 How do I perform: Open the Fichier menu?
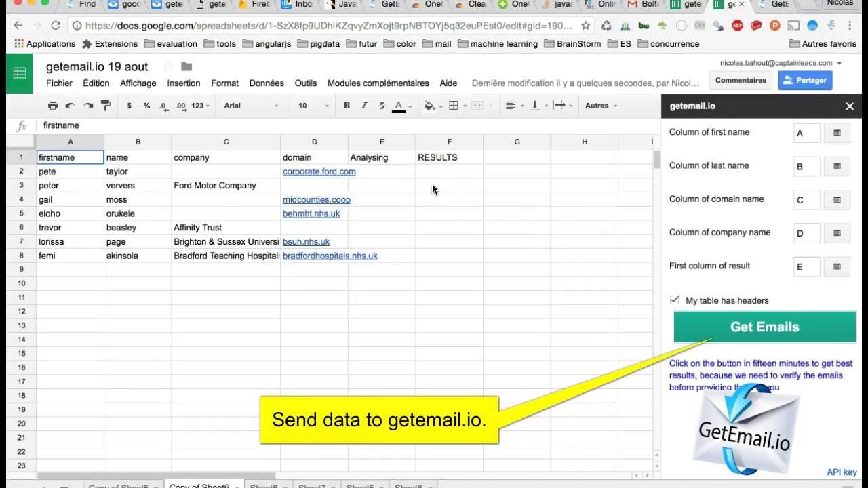pos(59,83)
